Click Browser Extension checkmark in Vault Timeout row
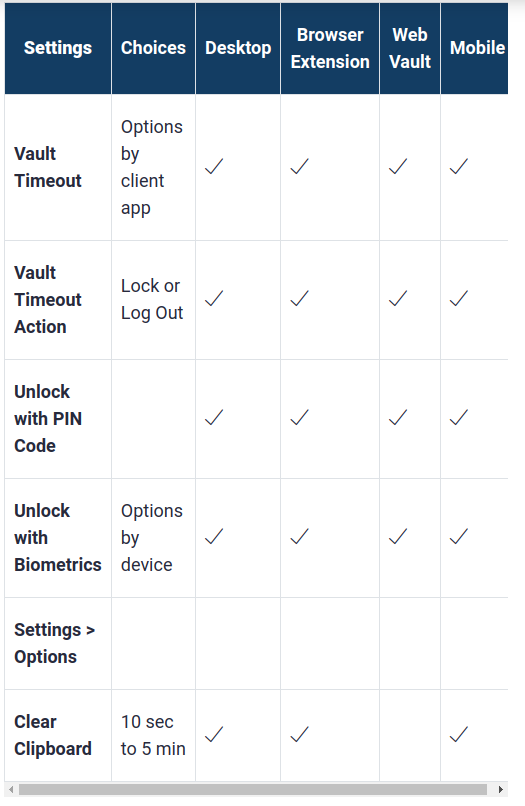525x806 pixels. (299, 167)
